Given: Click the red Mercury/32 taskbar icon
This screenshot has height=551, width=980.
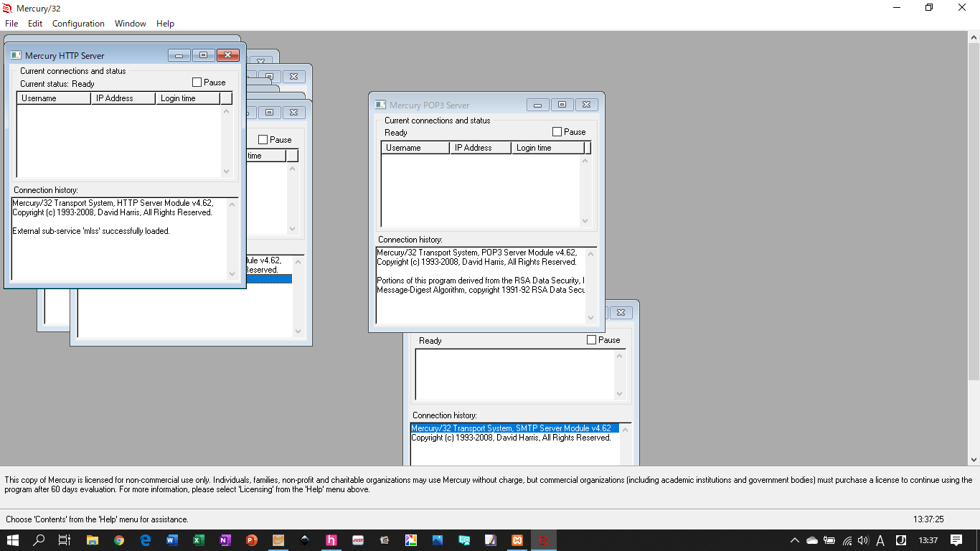Looking at the screenshot, I should (544, 540).
